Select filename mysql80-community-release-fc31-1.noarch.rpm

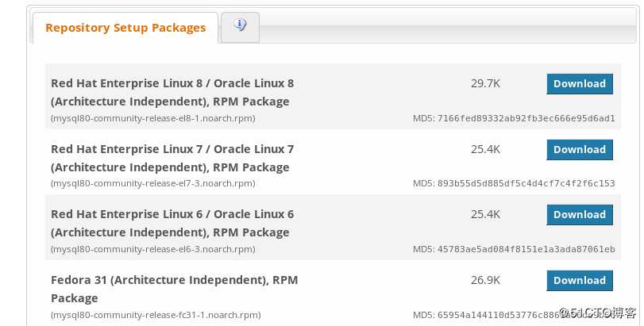[156, 315]
